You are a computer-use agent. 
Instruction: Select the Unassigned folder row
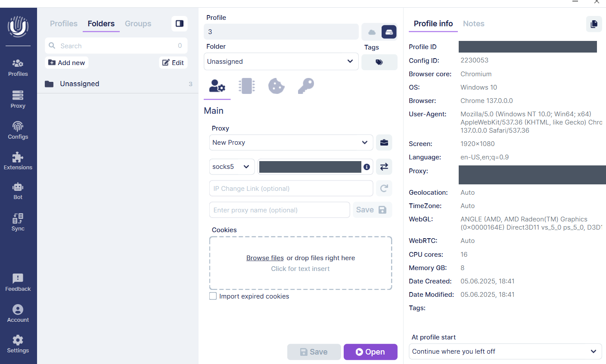coord(118,84)
